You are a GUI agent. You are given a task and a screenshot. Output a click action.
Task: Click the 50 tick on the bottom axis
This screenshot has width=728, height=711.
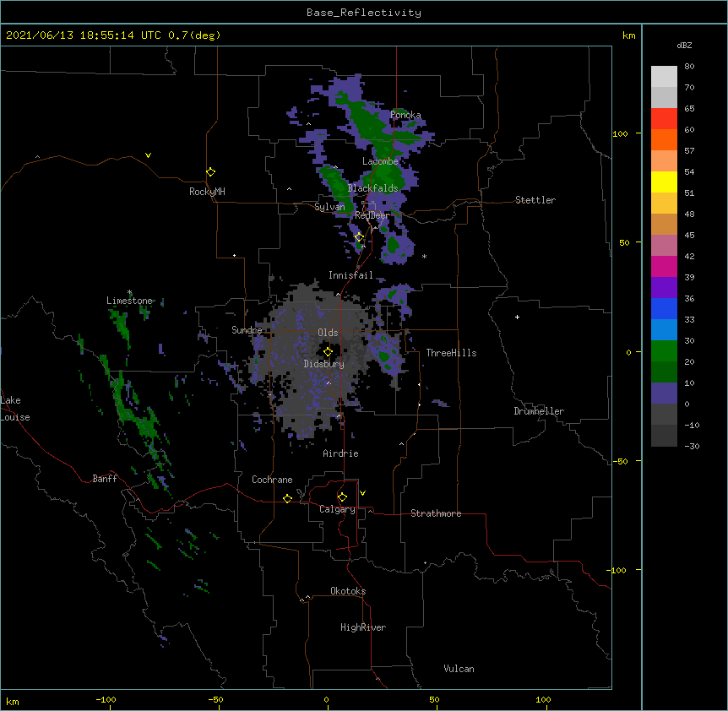tap(434, 699)
